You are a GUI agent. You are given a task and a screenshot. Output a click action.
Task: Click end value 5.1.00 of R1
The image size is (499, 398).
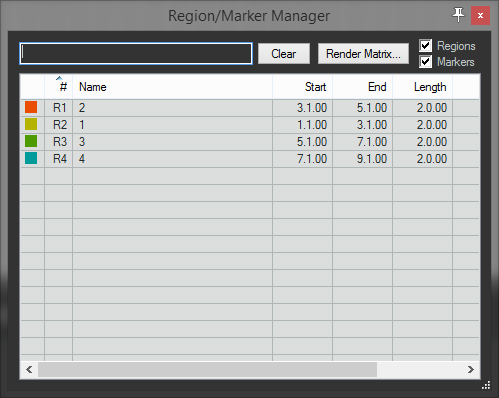pos(372,108)
